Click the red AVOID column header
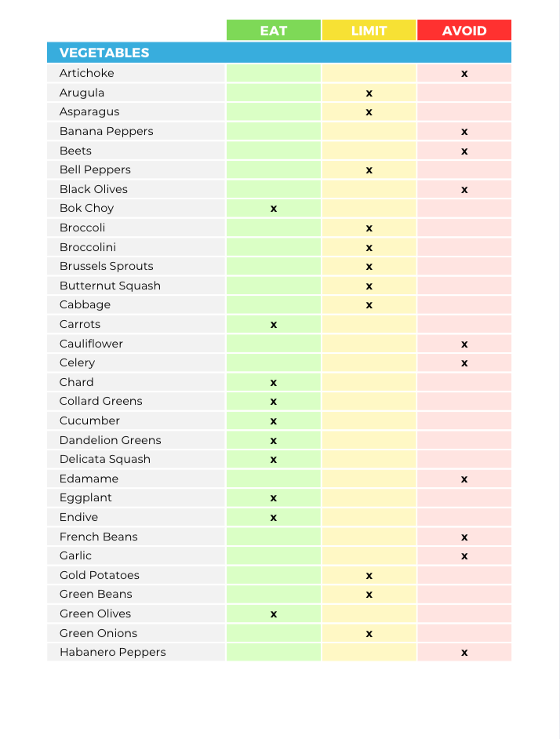 click(x=464, y=31)
